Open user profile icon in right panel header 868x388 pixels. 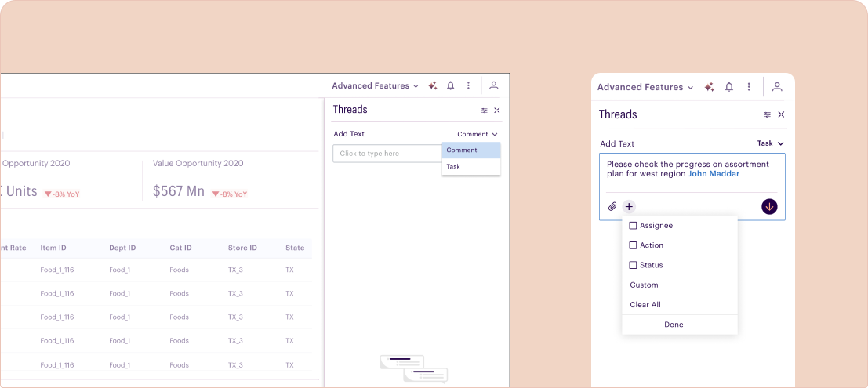(777, 87)
